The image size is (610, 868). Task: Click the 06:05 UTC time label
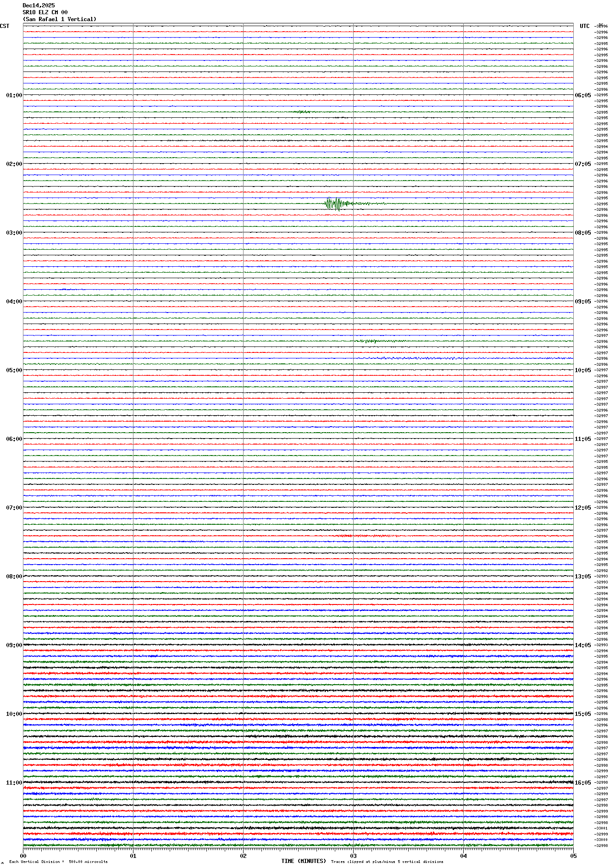[x=583, y=95]
